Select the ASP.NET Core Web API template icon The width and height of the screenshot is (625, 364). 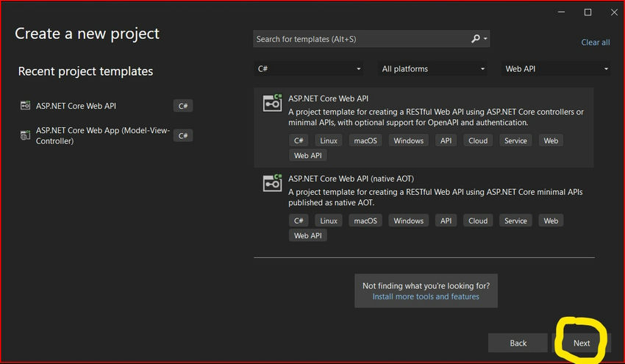click(272, 103)
